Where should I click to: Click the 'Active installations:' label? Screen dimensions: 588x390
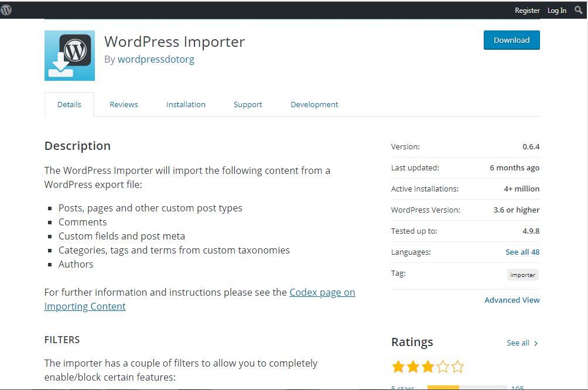tap(425, 189)
